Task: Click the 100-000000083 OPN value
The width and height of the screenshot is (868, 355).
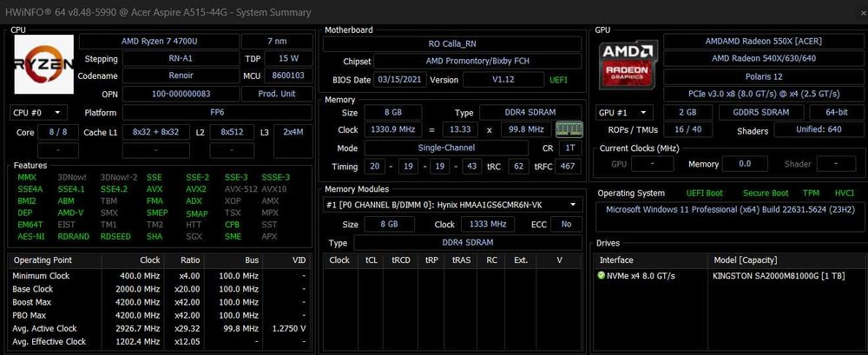Action: coord(181,94)
